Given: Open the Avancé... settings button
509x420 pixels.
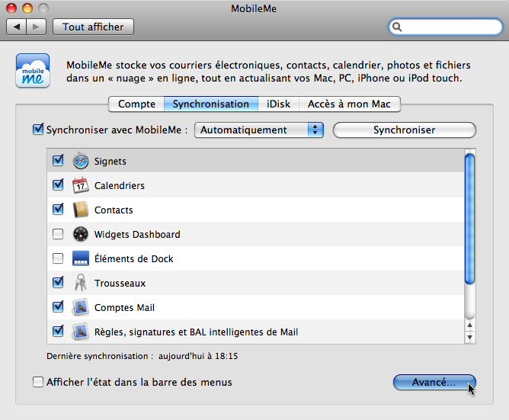Looking at the screenshot, I should tap(434, 383).
